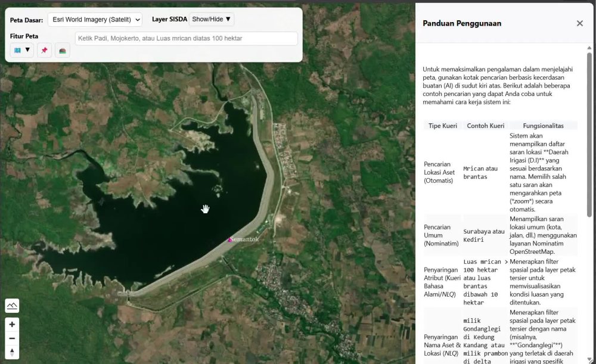Image resolution: width=596 pixels, height=364 pixels.
Task: Select 'Surabaya atau Kediri' example query
Action: pyautogui.click(x=483, y=235)
